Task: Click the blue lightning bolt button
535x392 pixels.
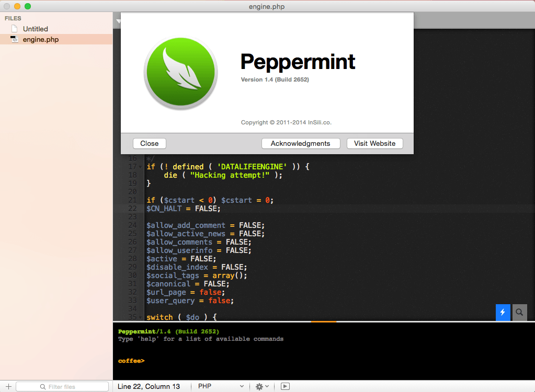Action: [x=503, y=312]
